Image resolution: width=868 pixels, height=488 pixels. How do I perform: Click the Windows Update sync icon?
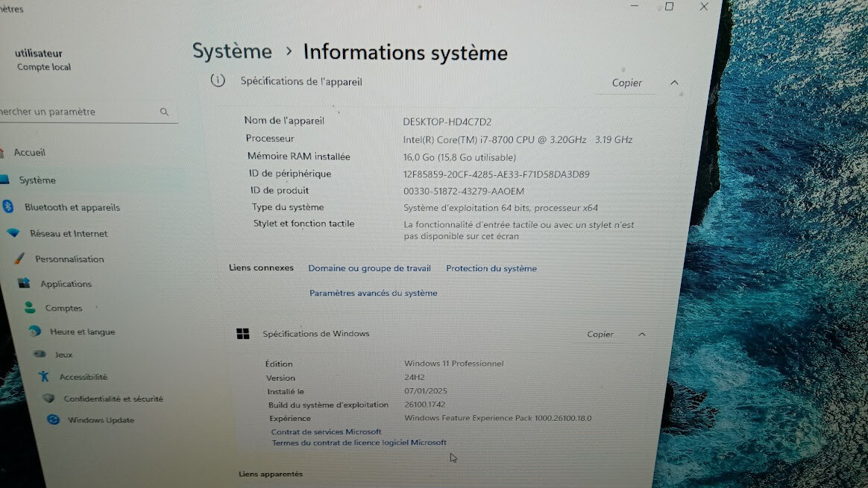coord(53,419)
